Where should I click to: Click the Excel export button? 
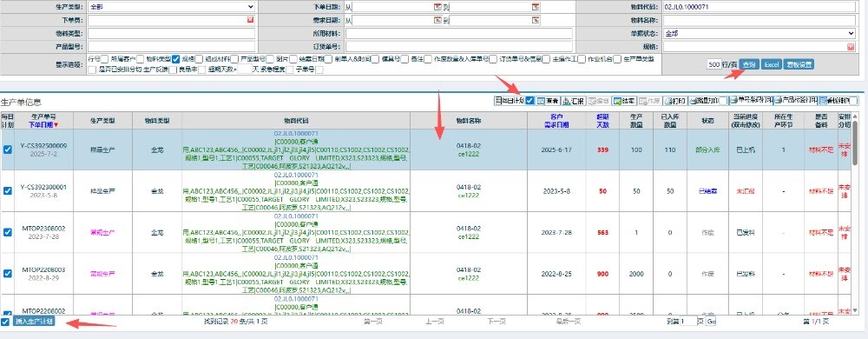tap(771, 64)
